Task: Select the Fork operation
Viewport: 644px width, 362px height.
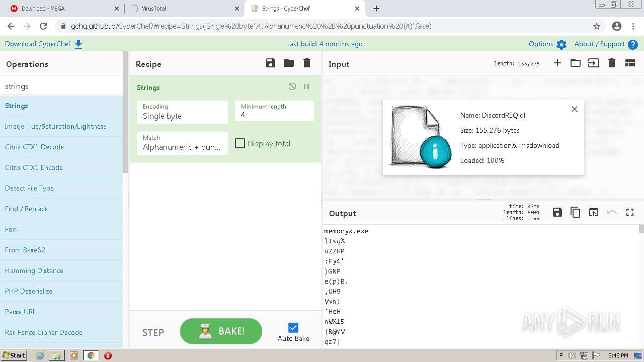Action: click(x=61, y=229)
